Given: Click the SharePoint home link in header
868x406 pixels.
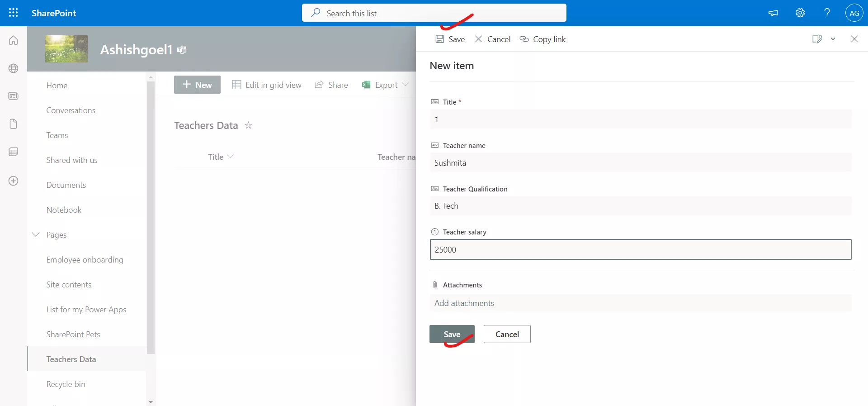Looking at the screenshot, I should pyautogui.click(x=54, y=13).
